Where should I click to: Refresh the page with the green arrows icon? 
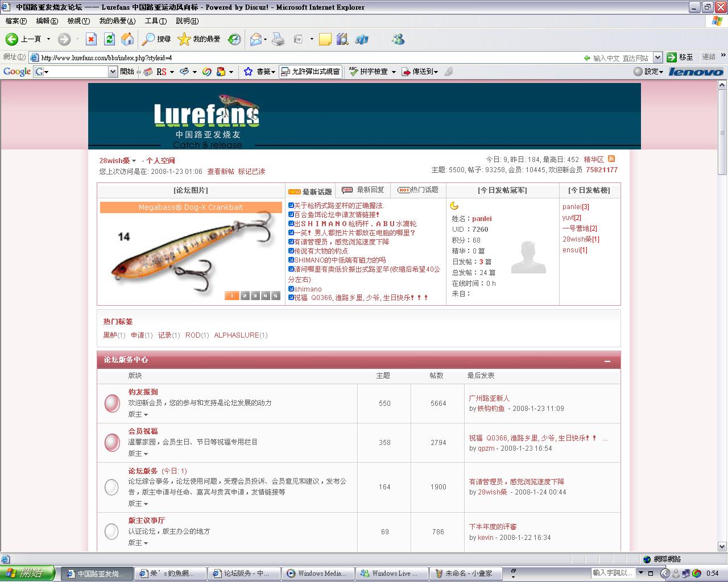110,39
